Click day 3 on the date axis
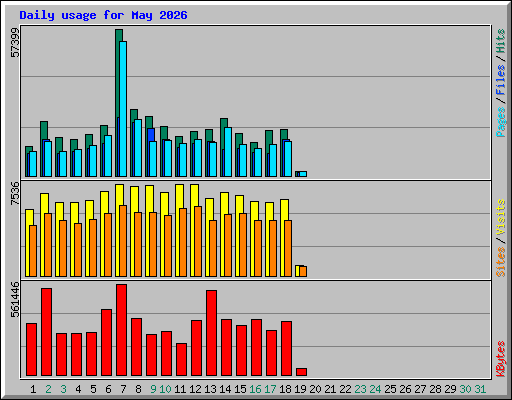The width and height of the screenshot is (512, 400). 63,389
